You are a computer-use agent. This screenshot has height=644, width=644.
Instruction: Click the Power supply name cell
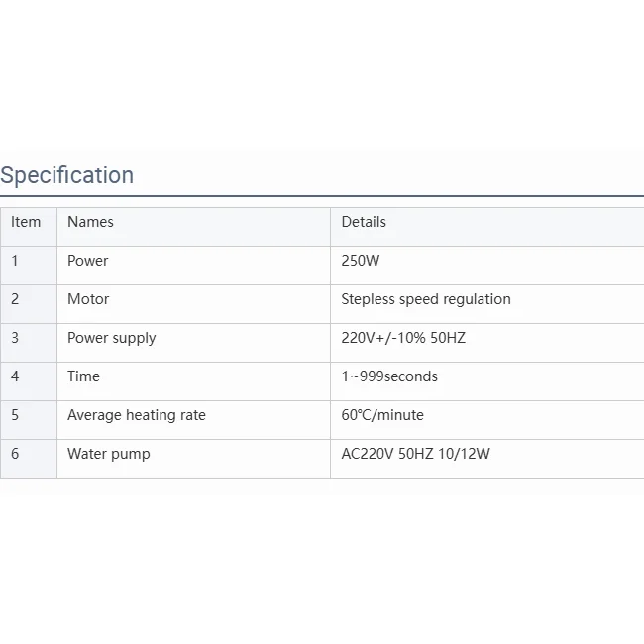pos(112,338)
